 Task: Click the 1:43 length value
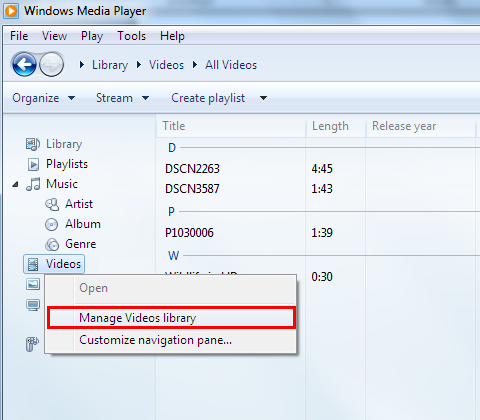[x=322, y=189]
